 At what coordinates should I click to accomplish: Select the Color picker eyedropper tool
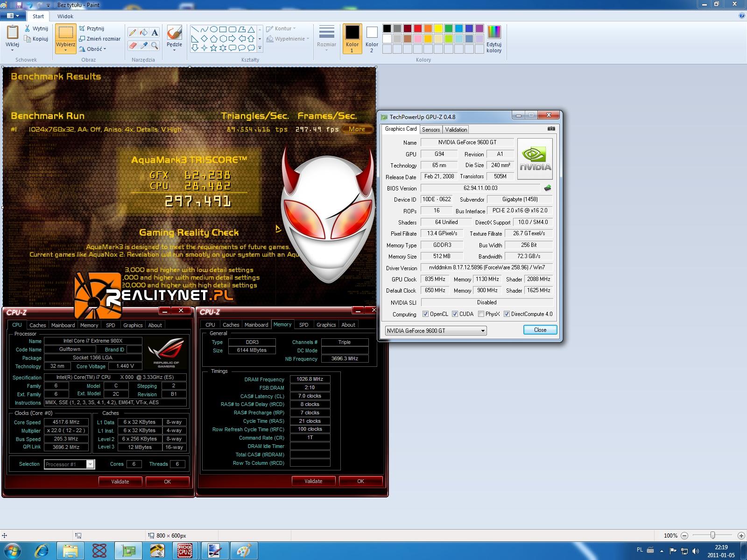144,46
